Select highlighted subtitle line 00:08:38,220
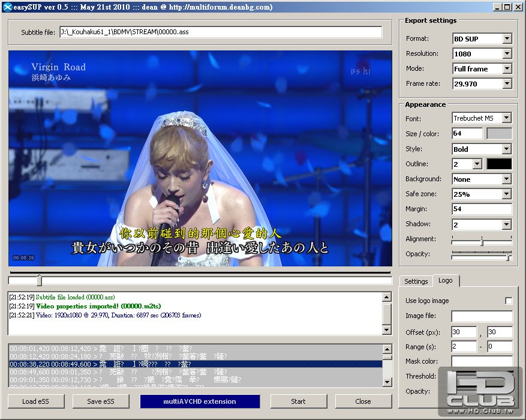 pyautogui.click(x=196, y=364)
